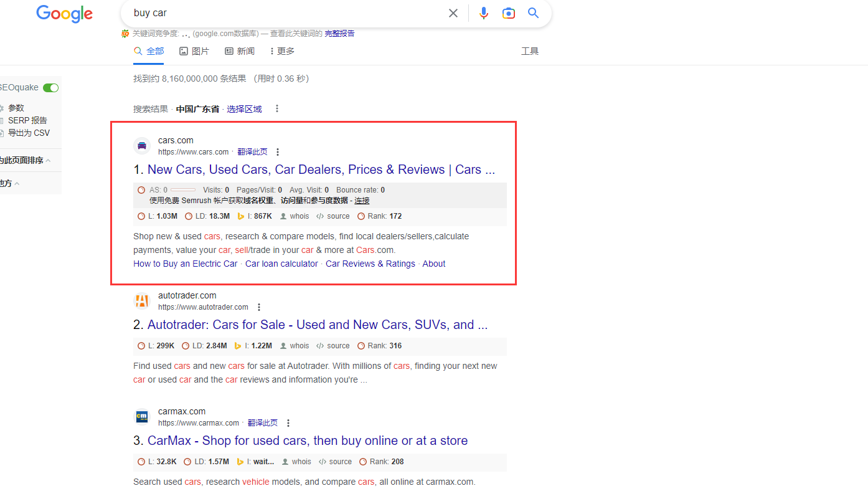Click Rank: 316 metric for autotrader

tap(380, 346)
